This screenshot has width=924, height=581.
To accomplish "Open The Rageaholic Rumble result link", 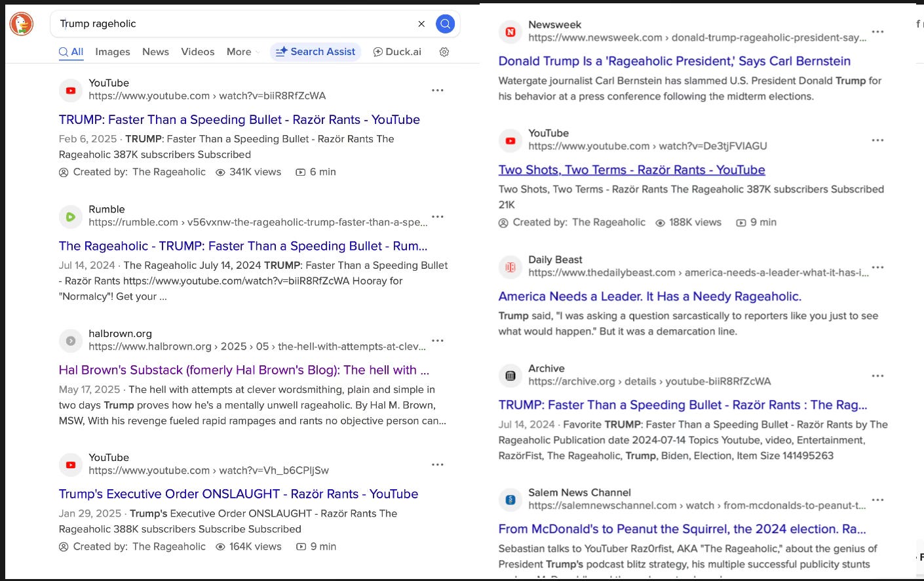I will 243,246.
